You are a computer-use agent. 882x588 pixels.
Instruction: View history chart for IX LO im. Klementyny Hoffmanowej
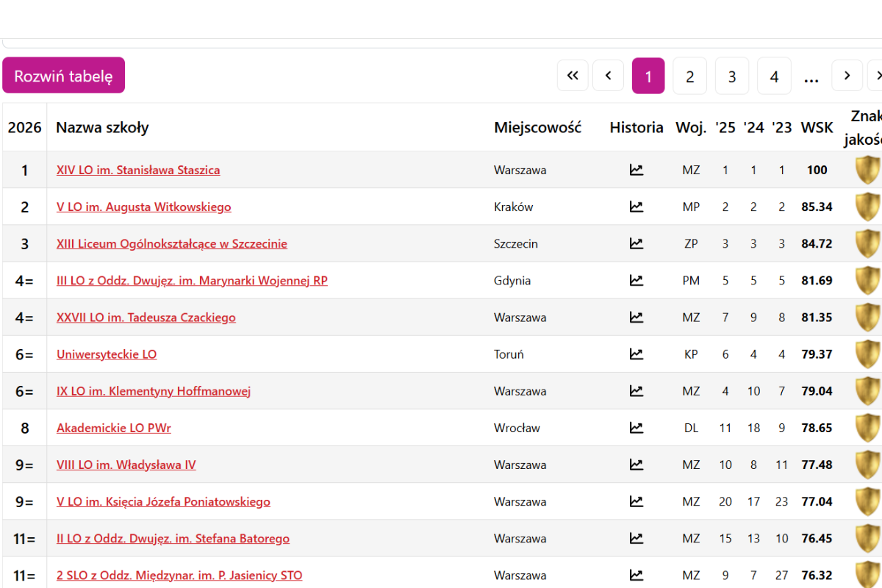pyautogui.click(x=637, y=391)
